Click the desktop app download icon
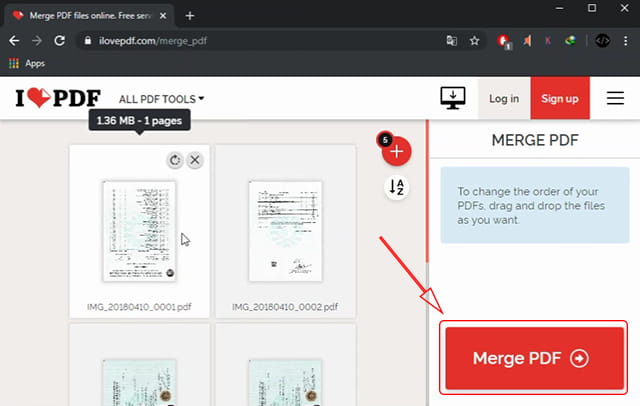640x406 pixels. [x=453, y=98]
